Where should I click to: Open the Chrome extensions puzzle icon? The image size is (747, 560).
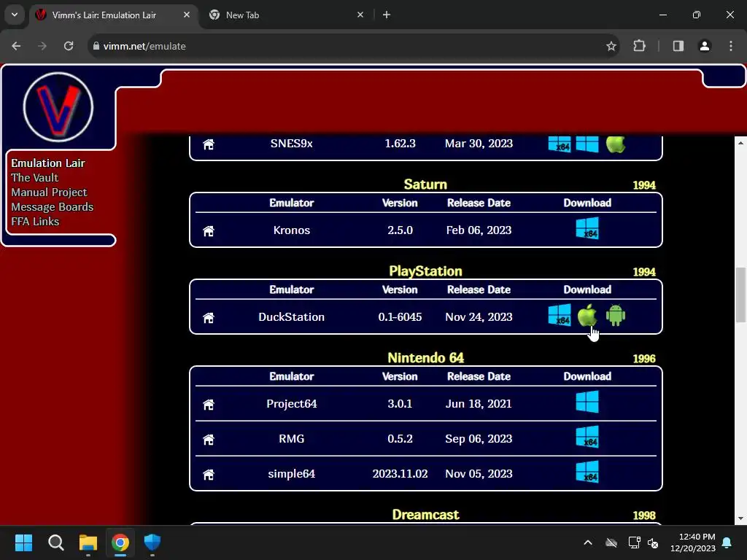(x=639, y=46)
